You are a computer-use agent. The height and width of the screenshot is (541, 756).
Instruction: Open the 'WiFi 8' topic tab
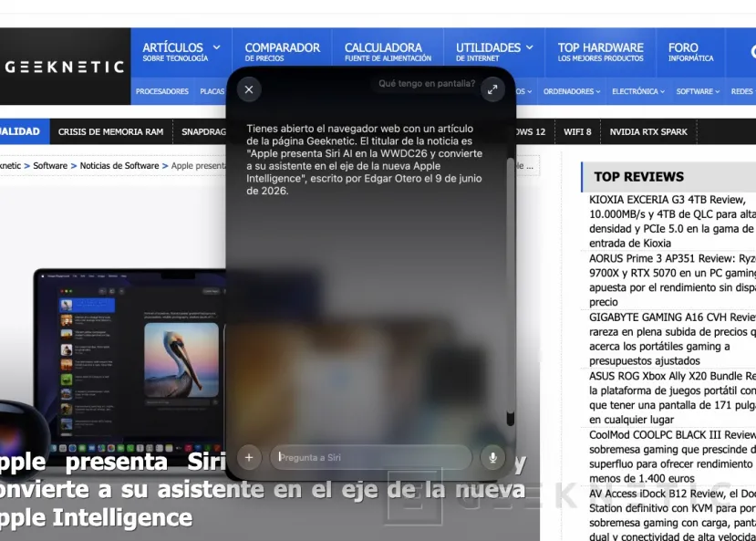(577, 131)
